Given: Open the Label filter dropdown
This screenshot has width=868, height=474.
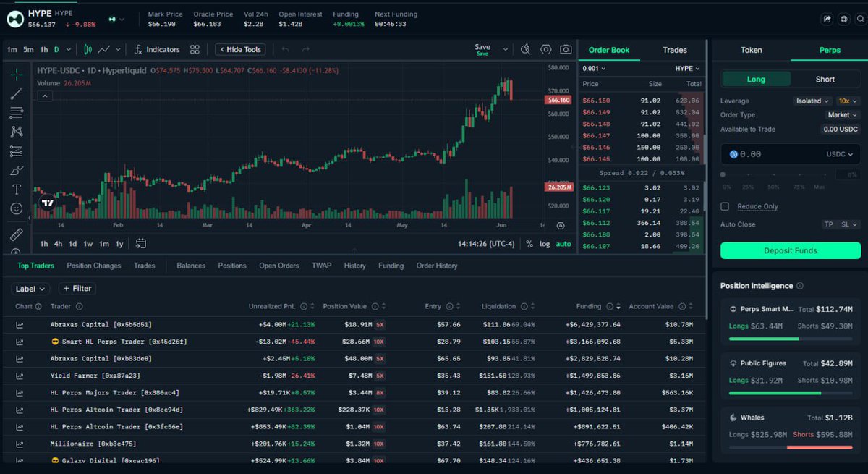Looking at the screenshot, I should 31,289.
